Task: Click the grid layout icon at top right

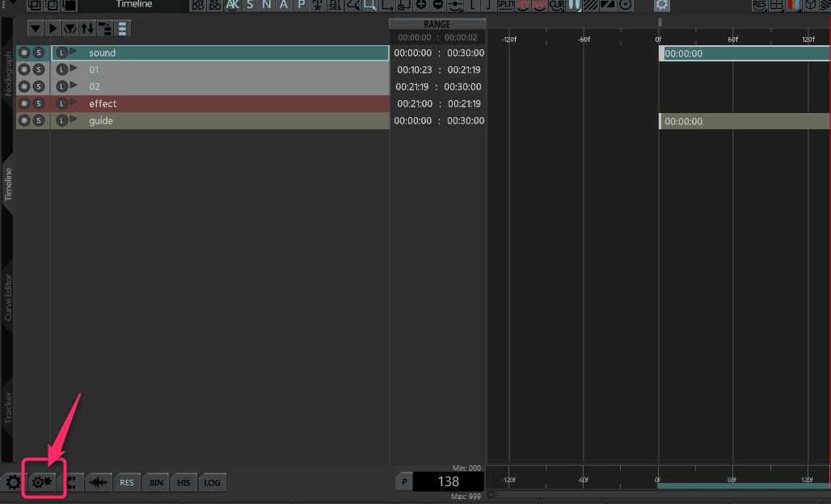Action: tap(776, 6)
